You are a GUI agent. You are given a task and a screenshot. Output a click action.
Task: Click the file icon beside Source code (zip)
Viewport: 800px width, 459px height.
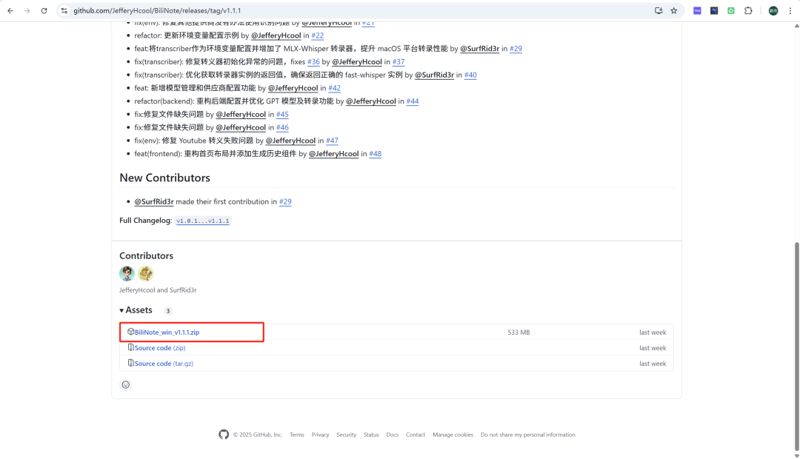coord(131,347)
